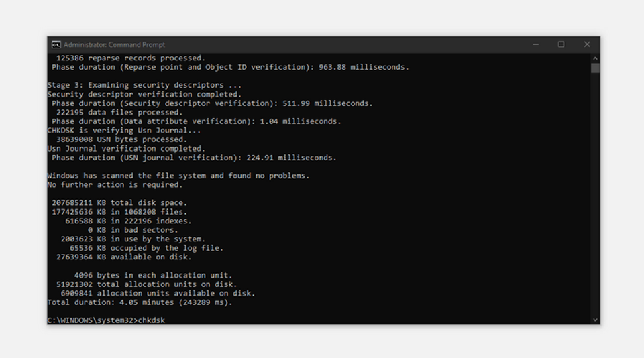Click the 'found no problems' result line
644x358 pixels.
click(x=178, y=176)
